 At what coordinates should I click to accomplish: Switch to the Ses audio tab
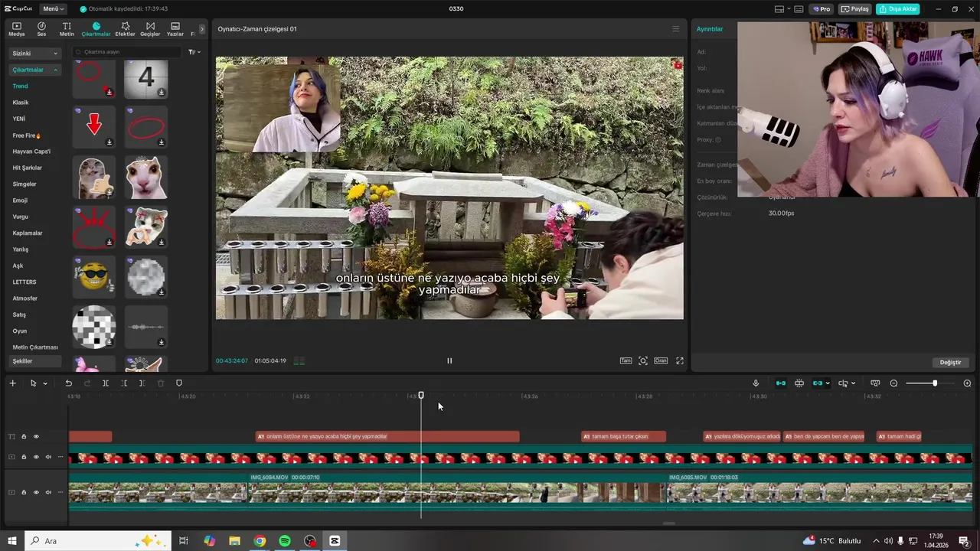41,29
